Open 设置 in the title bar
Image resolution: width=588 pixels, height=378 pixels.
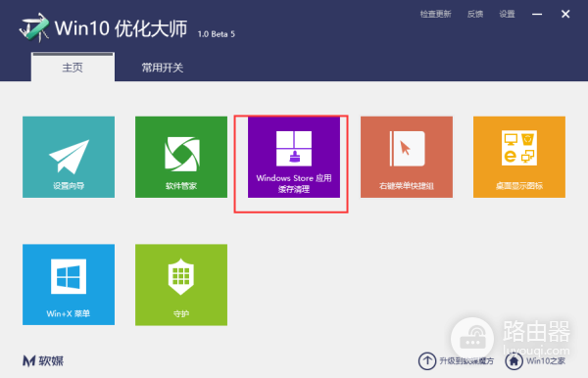tap(507, 15)
